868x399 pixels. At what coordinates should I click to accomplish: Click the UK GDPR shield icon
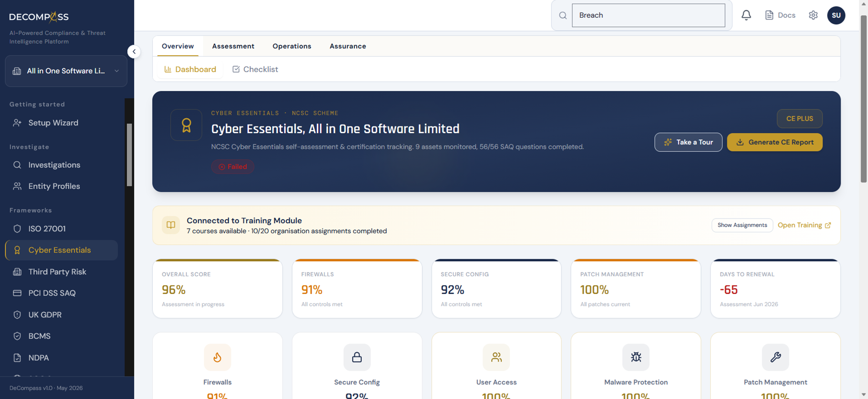[x=17, y=315]
